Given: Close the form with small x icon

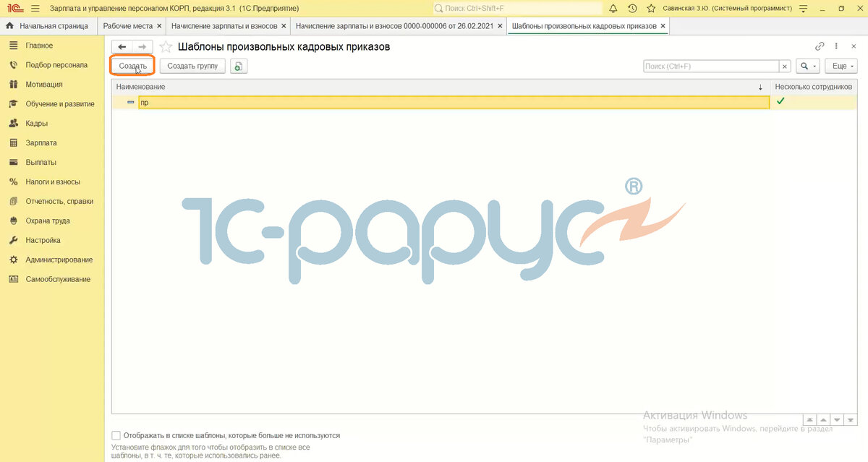Looking at the screenshot, I should tap(854, 46).
